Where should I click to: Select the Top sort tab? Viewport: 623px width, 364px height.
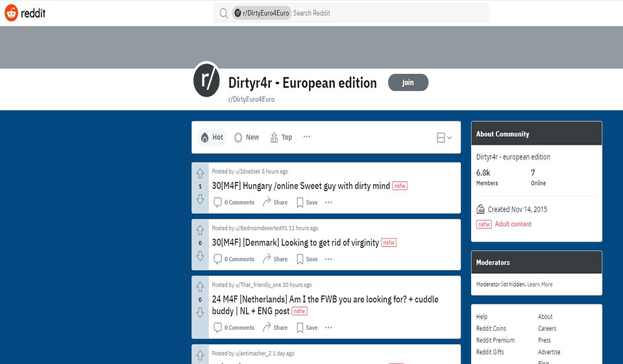(281, 138)
